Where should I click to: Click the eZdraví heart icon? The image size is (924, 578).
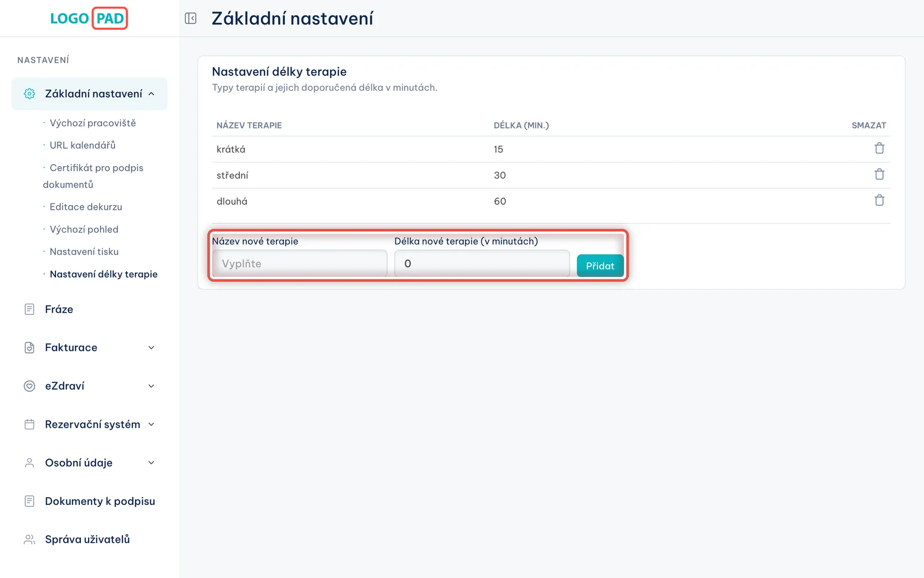coord(30,386)
